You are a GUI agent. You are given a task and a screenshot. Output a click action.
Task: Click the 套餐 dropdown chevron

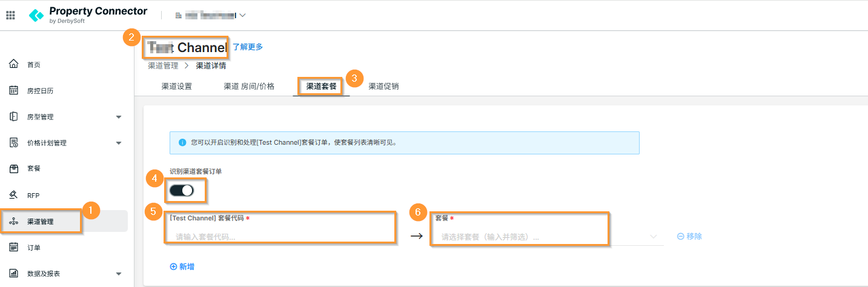(654, 237)
